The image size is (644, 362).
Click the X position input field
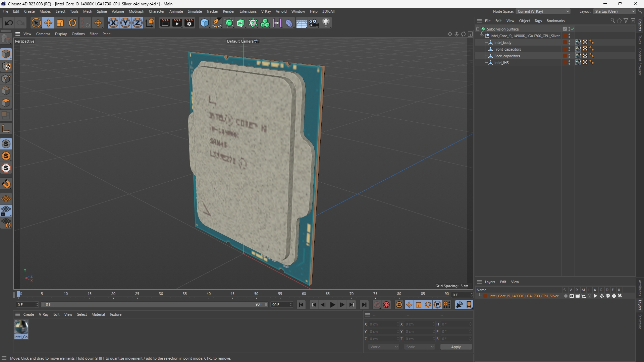click(x=384, y=324)
